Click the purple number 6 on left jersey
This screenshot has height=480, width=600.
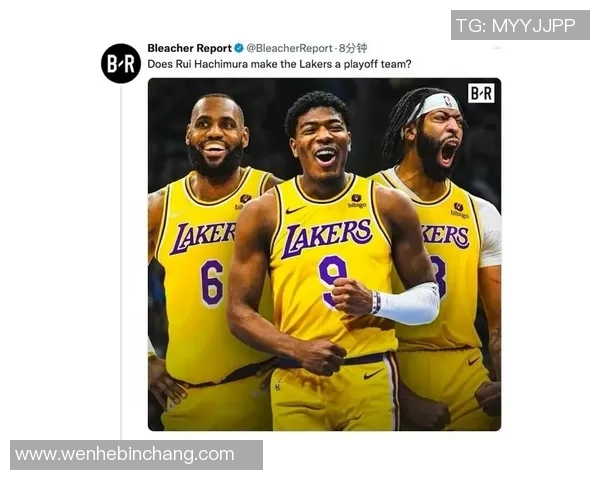211,282
